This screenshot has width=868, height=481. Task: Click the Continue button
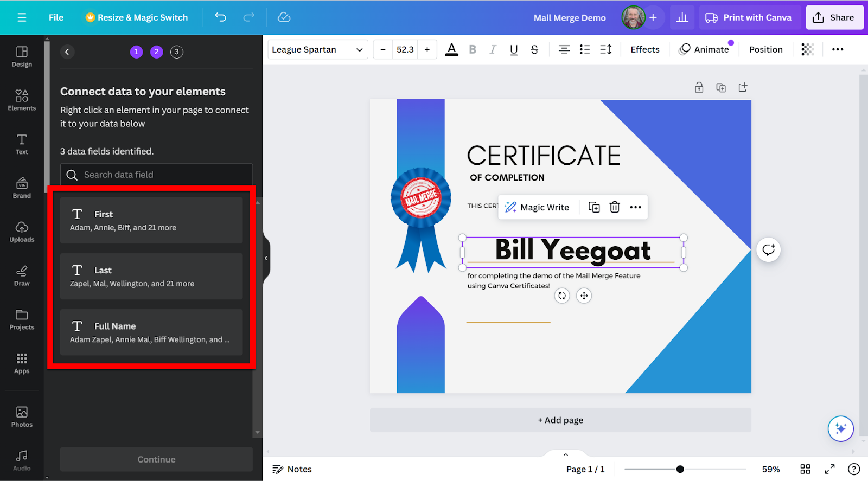click(x=156, y=459)
